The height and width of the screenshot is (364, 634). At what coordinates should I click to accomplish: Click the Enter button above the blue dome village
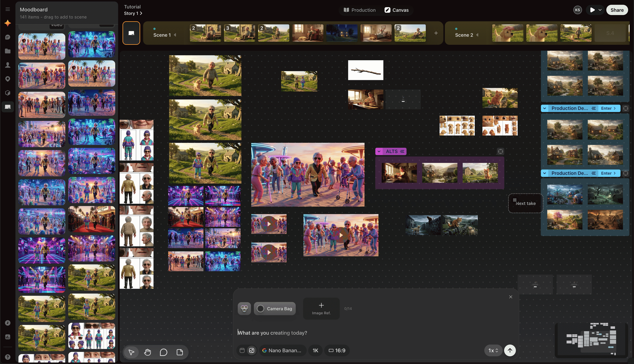(x=609, y=173)
